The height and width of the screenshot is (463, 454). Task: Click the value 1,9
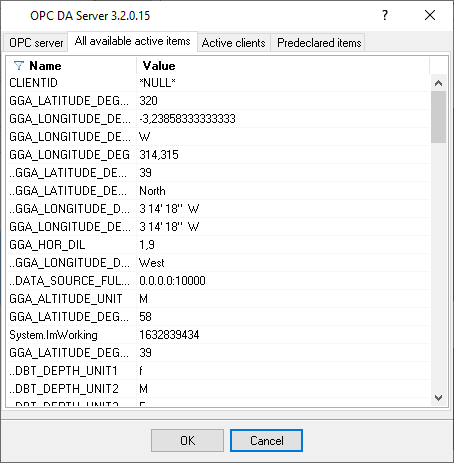tap(147, 245)
